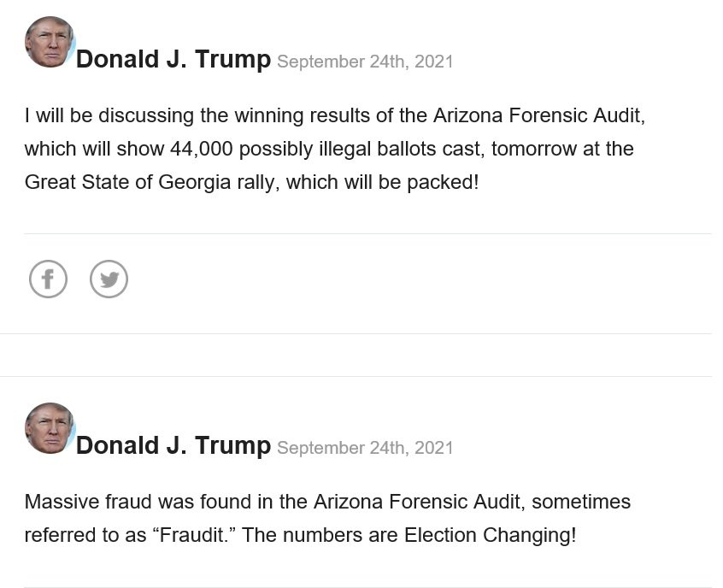The height and width of the screenshot is (588, 723).
Task: Open author name above the Massive fraud post
Action: pyautogui.click(x=173, y=446)
